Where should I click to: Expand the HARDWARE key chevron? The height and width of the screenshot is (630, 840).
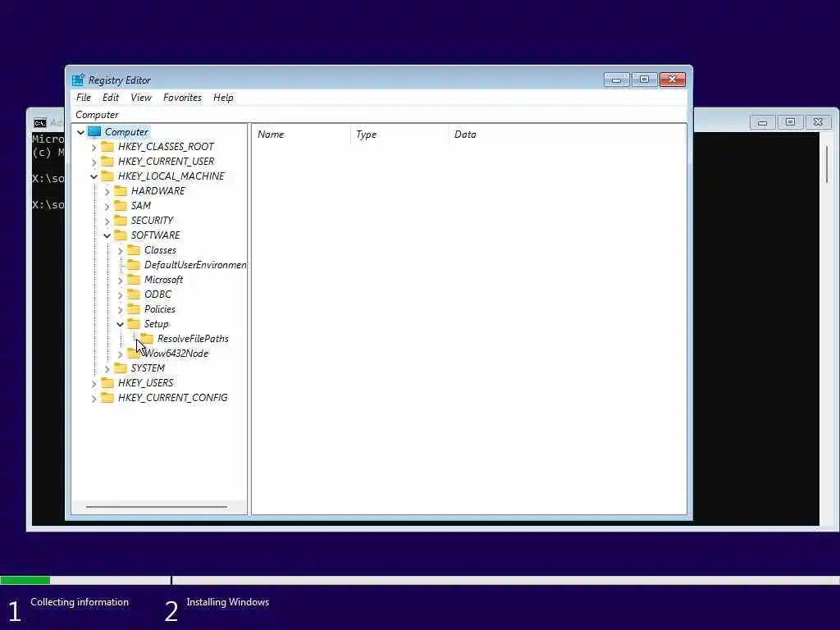pyautogui.click(x=107, y=191)
